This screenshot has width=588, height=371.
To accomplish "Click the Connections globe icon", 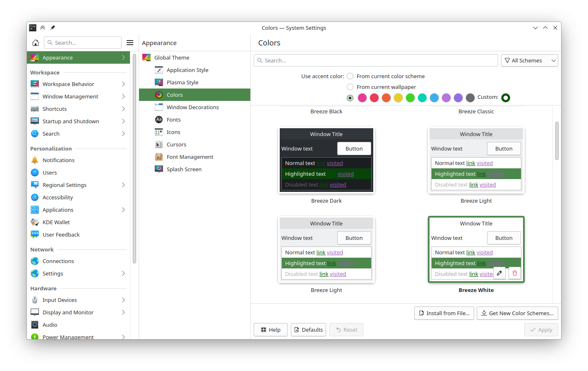I will point(35,261).
